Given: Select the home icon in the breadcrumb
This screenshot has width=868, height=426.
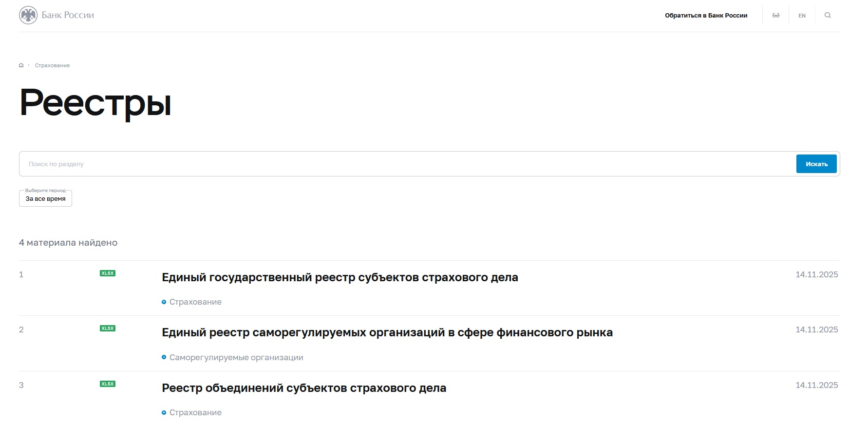Looking at the screenshot, I should tap(21, 65).
